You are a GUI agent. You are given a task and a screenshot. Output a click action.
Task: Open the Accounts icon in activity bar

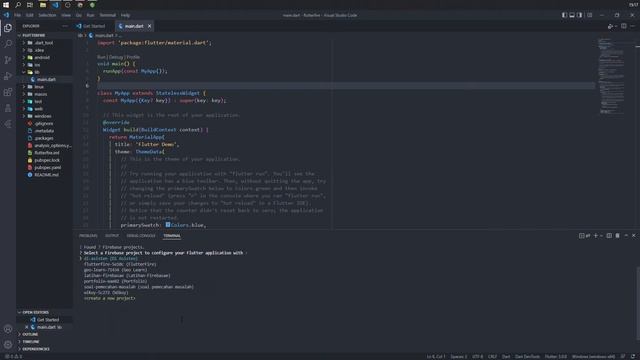(8, 329)
